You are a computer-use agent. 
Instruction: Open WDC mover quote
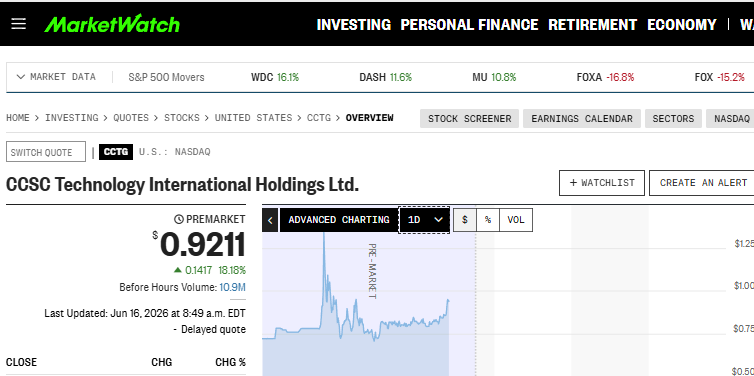point(275,77)
